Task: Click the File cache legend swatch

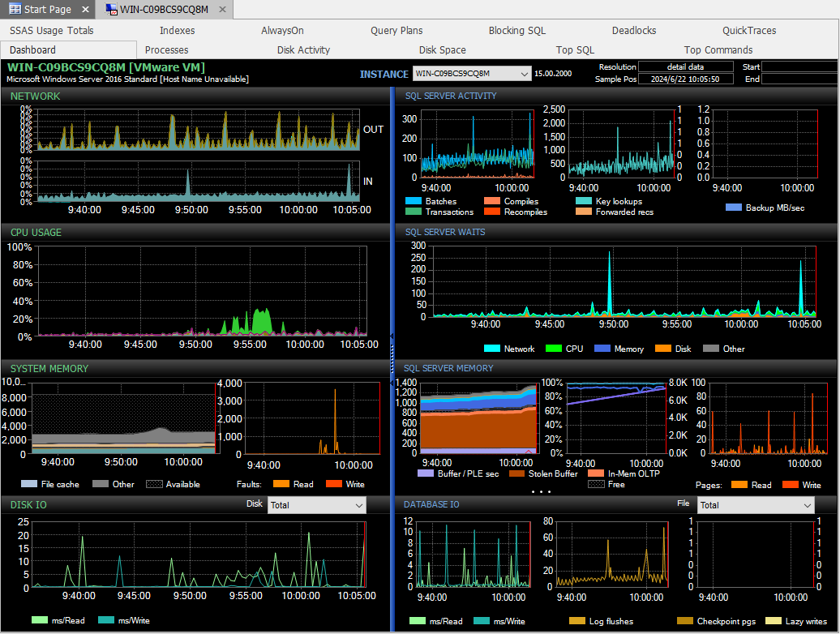Action: click(29, 484)
